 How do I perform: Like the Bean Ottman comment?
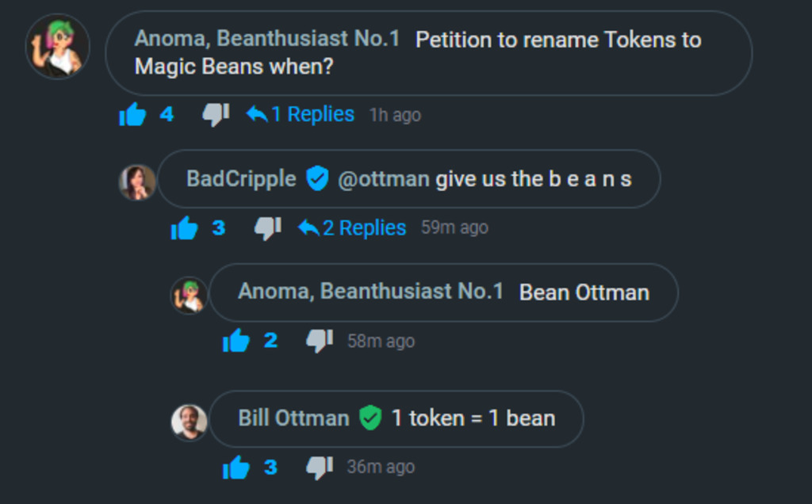236,341
